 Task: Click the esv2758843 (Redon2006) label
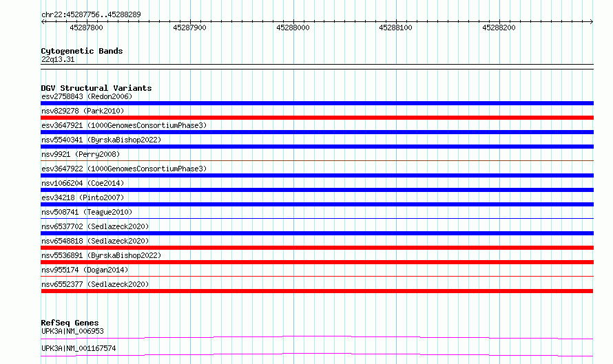point(87,96)
